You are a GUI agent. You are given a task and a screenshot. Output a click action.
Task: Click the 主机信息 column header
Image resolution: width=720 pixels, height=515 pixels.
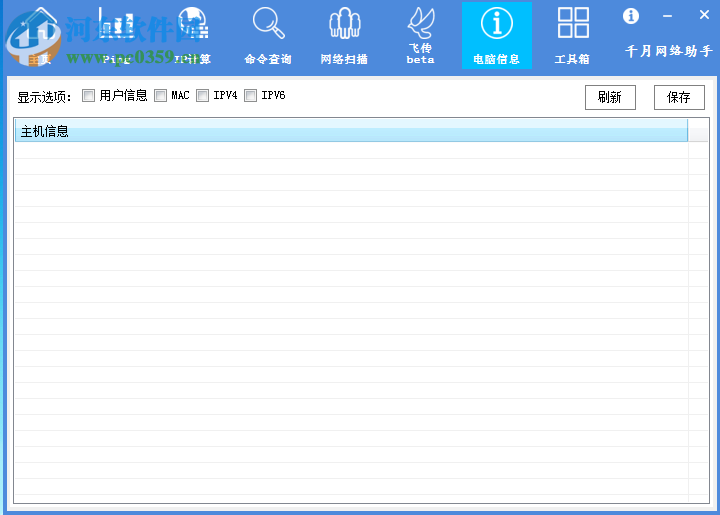(351, 131)
